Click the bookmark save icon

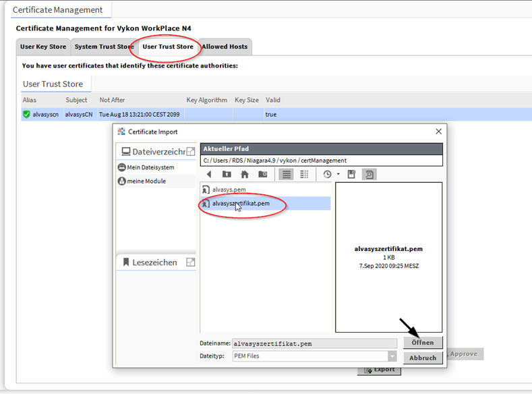pos(351,174)
